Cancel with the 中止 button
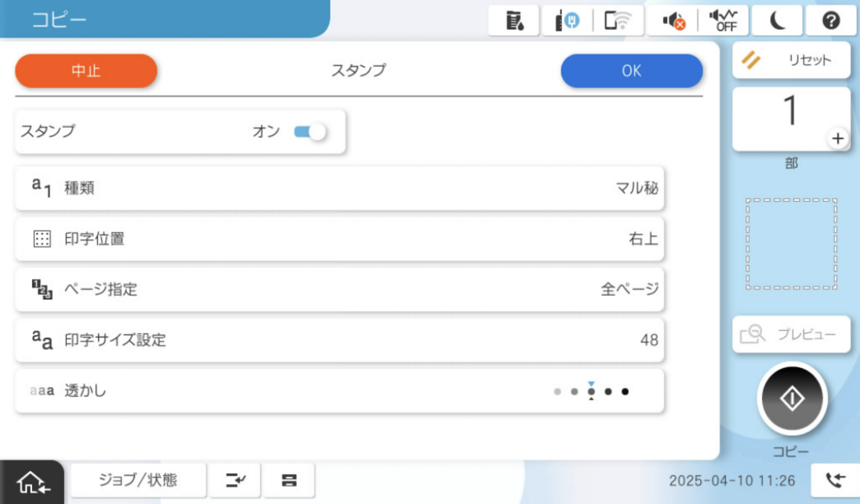Screen dimensions: 860x504 point(86,71)
